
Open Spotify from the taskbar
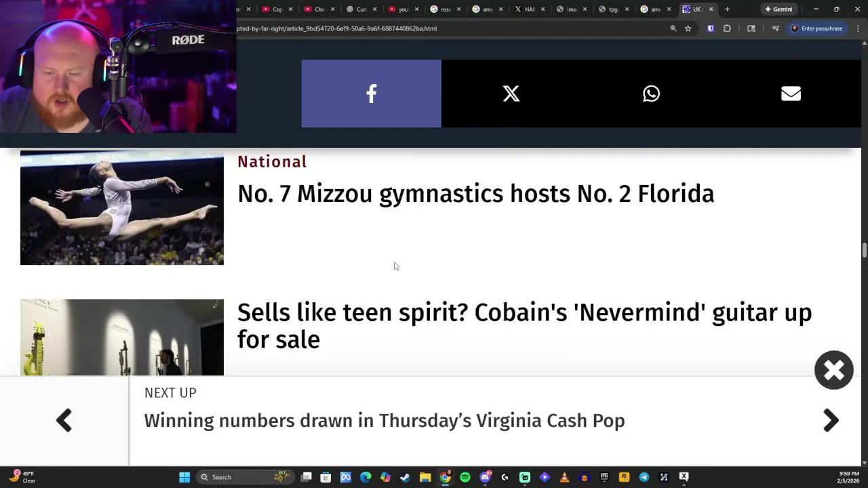click(x=465, y=477)
